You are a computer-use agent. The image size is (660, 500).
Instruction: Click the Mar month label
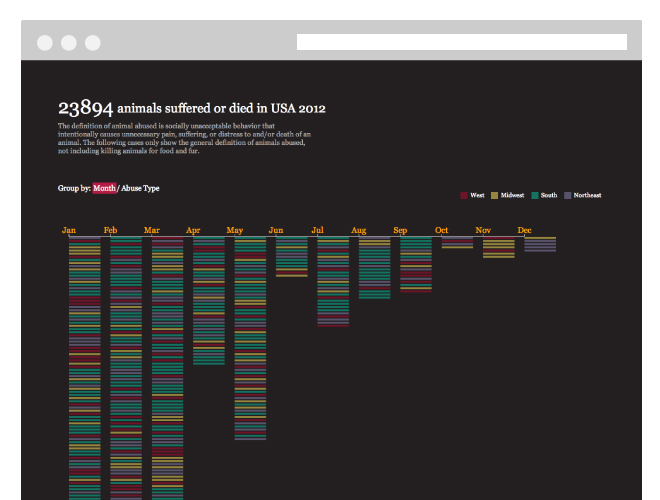coord(152,230)
